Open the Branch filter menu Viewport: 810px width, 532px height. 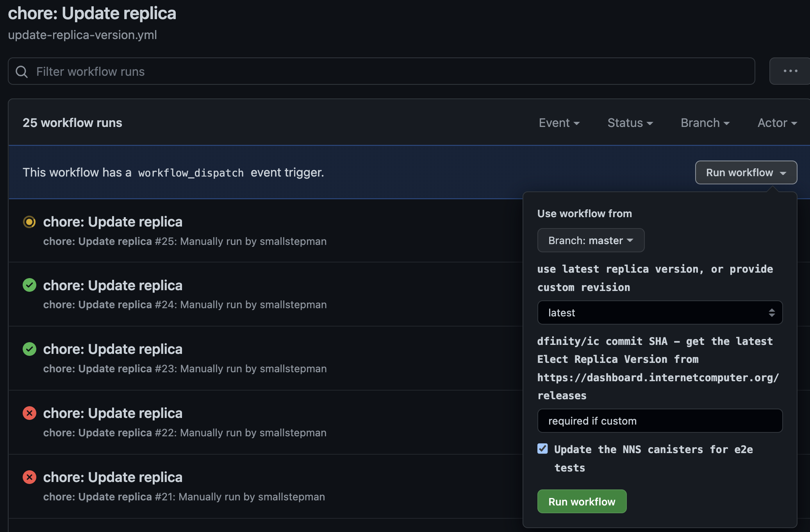point(705,123)
